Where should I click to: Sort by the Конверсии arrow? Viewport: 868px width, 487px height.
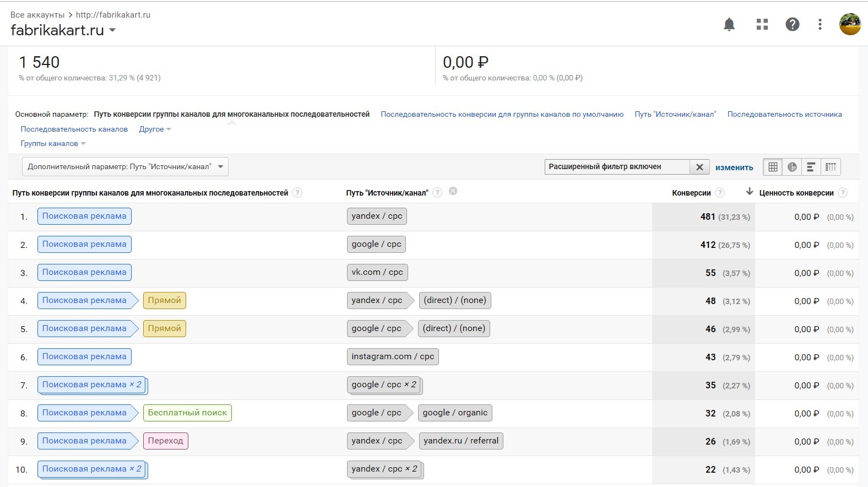749,192
